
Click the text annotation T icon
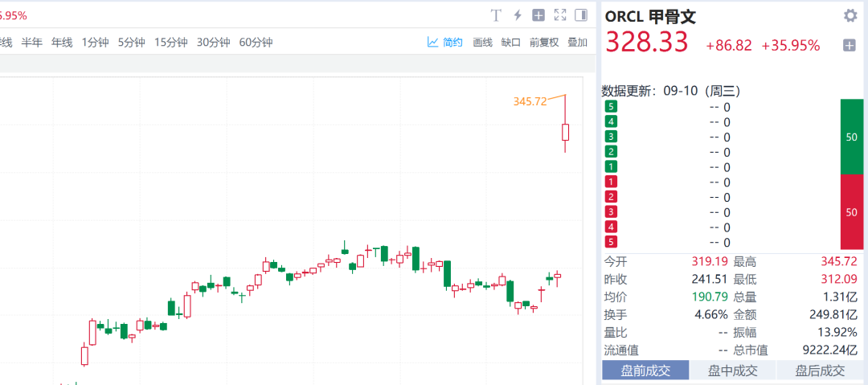pyautogui.click(x=496, y=15)
